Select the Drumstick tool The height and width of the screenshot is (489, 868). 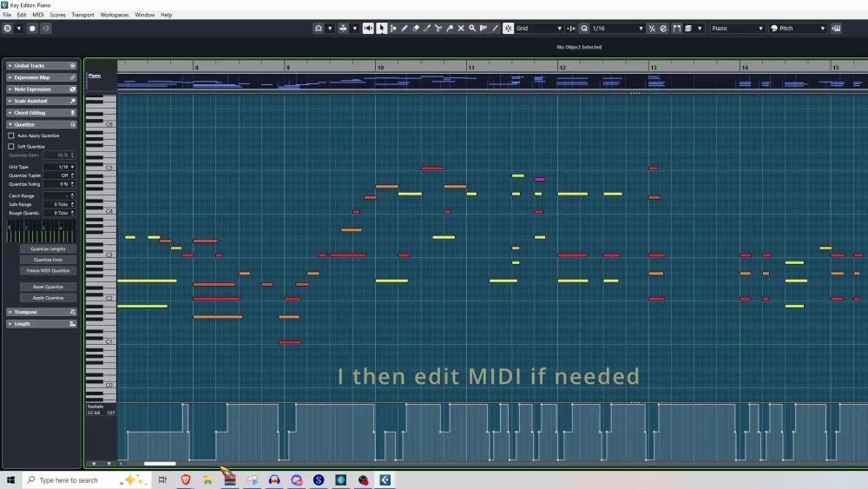coord(483,29)
